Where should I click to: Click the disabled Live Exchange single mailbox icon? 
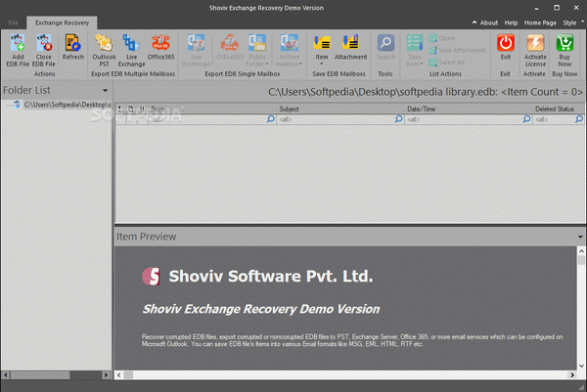coord(197,43)
